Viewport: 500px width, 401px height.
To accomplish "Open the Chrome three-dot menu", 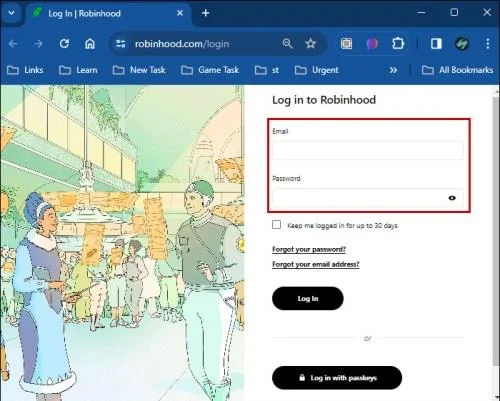I will [x=488, y=43].
